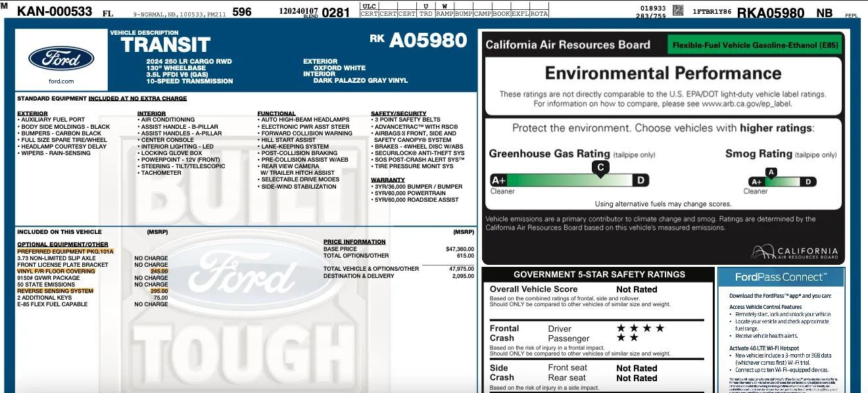Click the green Flexible-Fuel Vehicle E85 badge

[754, 45]
